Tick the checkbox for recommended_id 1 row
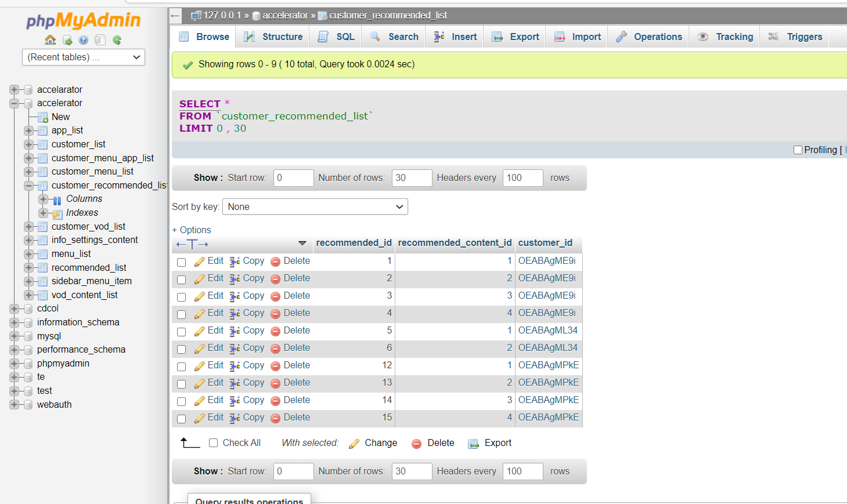The height and width of the screenshot is (504, 847). point(182,262)
